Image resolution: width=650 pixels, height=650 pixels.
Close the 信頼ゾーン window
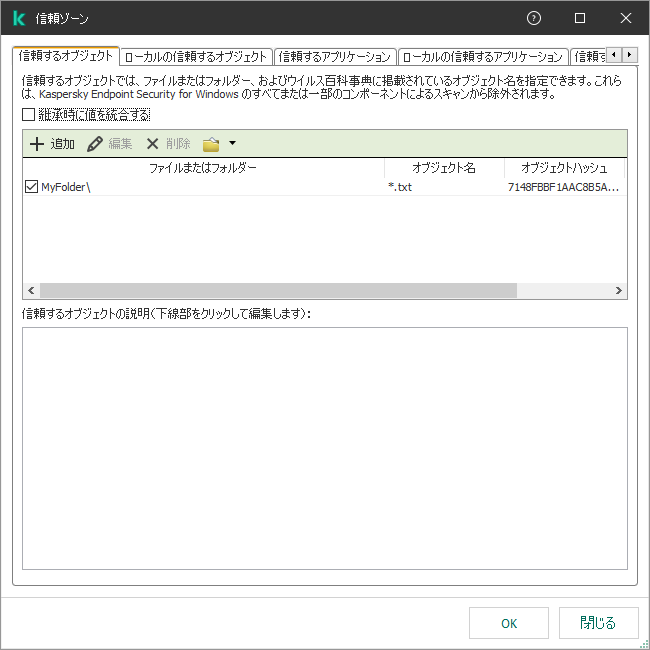pyautogui.click(x=626, y=18)
